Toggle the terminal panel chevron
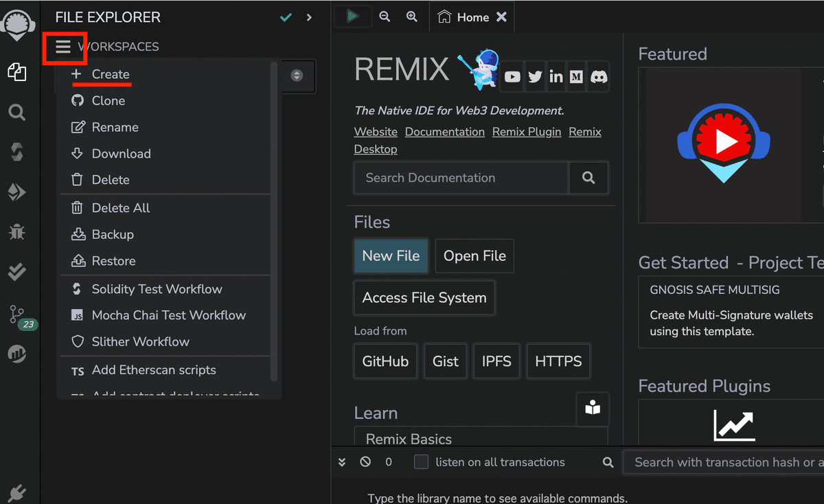 [x=342, y=463]
